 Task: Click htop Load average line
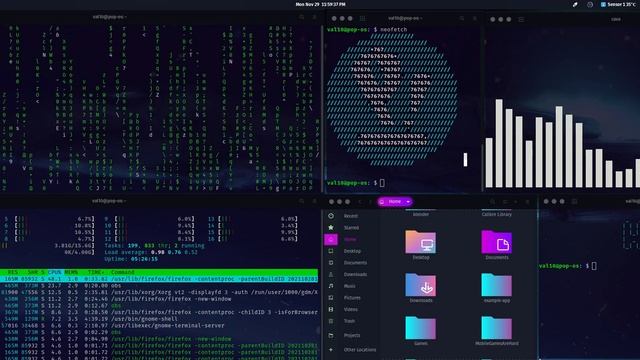(x=151, y=252)
